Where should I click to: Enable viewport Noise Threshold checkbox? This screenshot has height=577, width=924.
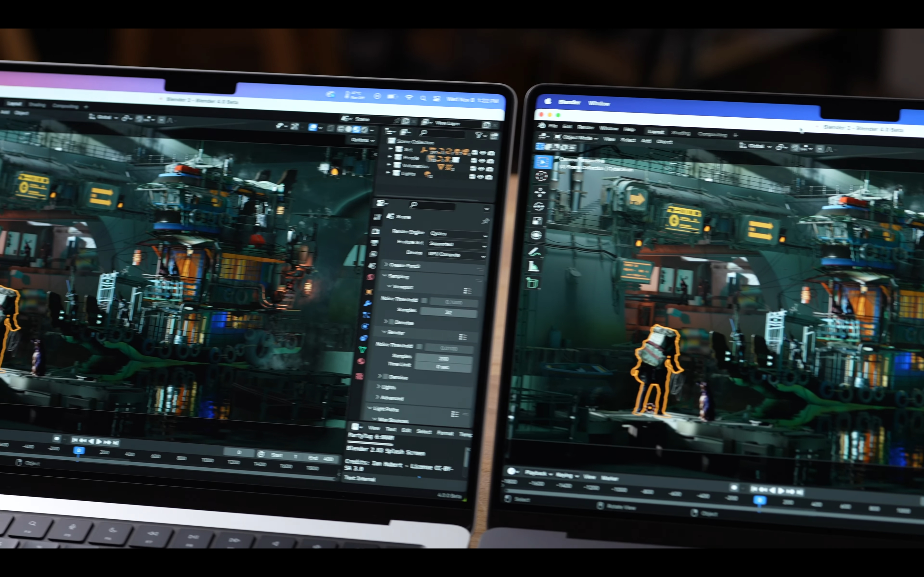coord(424,300)
